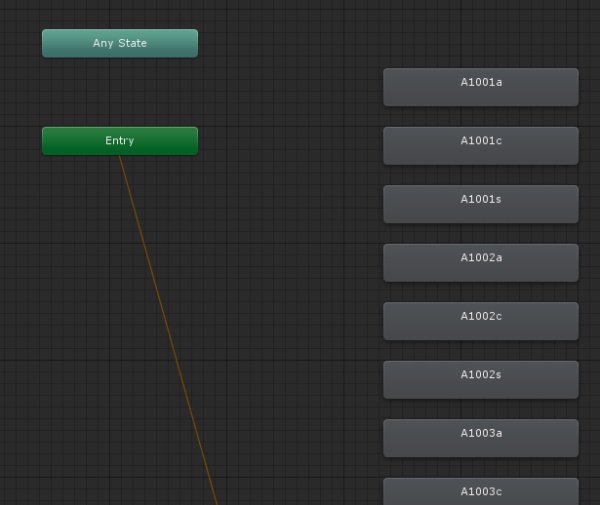Screen dimensions: 600x505
Task: Select the A1003a state node
Action: (481, 438)
